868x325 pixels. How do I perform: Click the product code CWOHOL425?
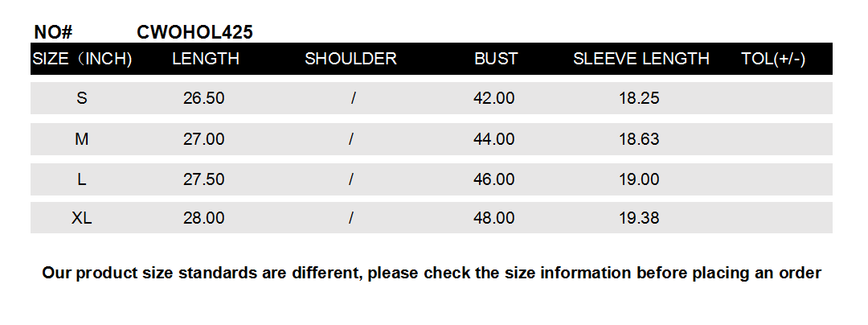point(195,32)
